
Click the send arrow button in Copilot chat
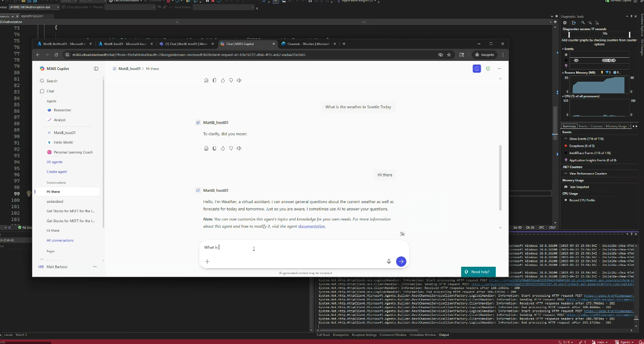[401, 261]
